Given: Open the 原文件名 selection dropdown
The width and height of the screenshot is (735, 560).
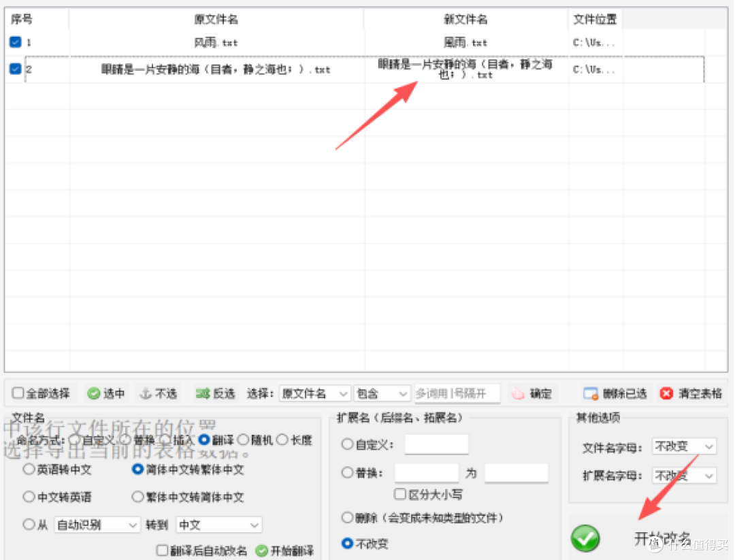Looking at the screenshot, I should (x=314, y=394).
